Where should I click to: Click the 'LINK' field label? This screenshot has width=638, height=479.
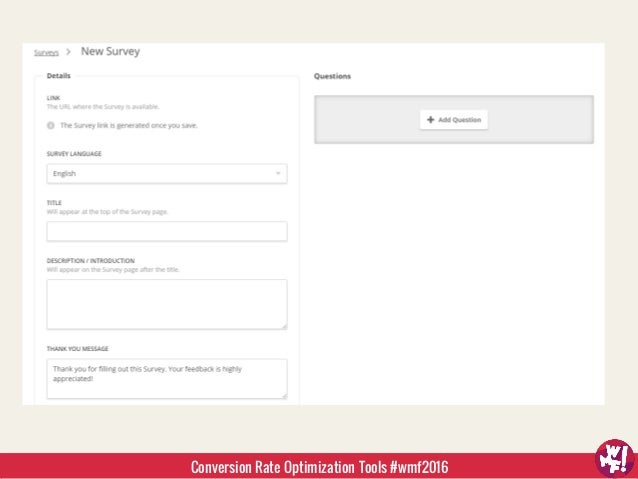(53, 98)
